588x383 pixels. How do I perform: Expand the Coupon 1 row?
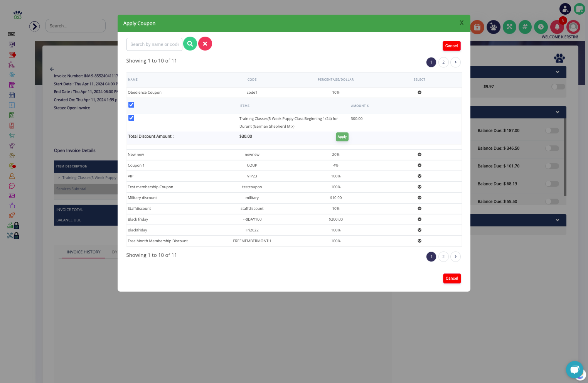coord(420,165)
